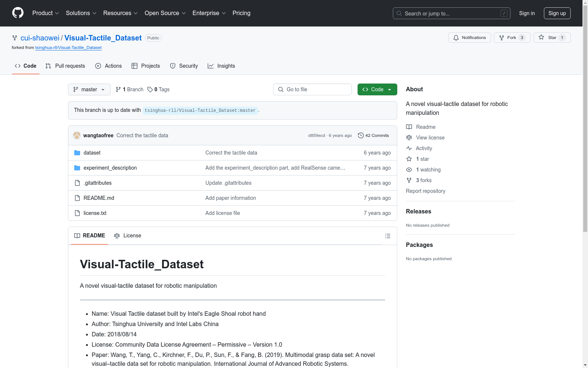The height and width of the screenshot is (368, 588).
Task: Open the Pricing page
Action: [241, 13]
